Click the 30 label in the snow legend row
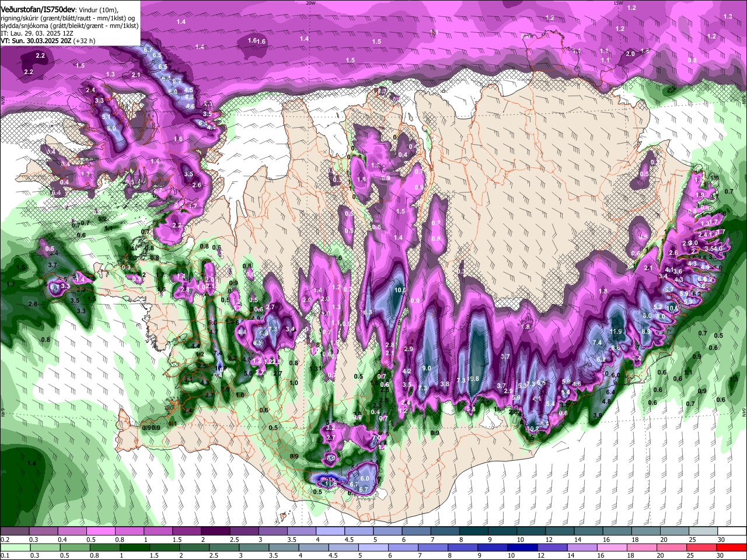This screenshot has width=747, height=560. pos(721,540)
